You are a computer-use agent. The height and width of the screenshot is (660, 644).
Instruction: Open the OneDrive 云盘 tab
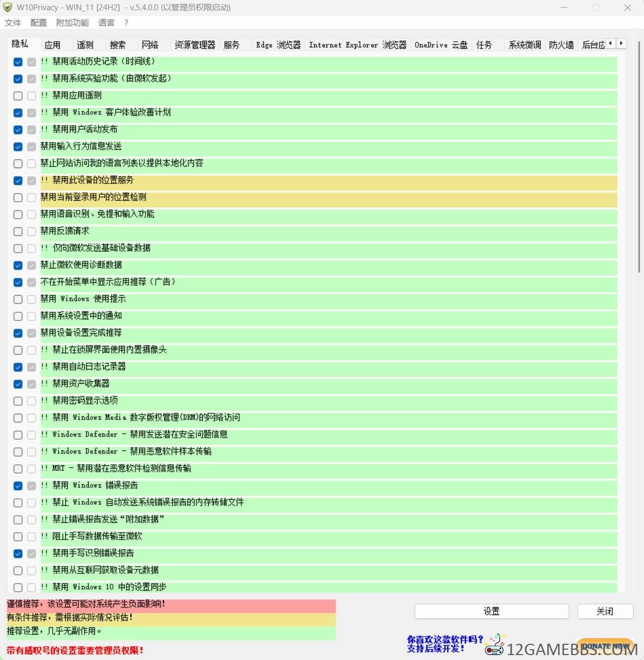pos(441,45)
